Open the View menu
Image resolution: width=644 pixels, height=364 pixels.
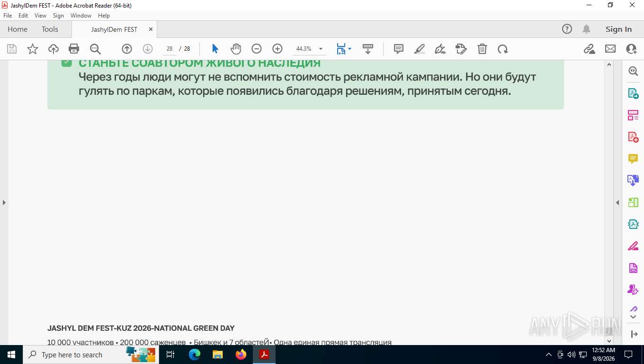tap(41, 16)
